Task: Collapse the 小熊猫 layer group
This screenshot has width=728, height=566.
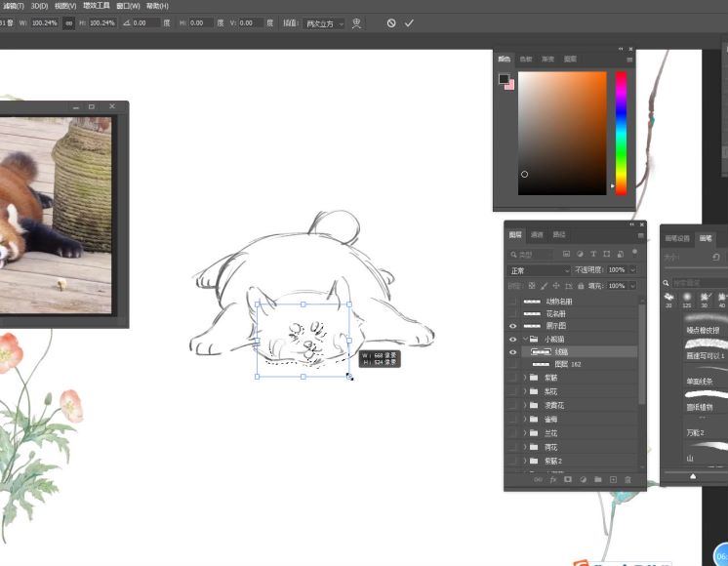Action: click(x=525, y=339)
